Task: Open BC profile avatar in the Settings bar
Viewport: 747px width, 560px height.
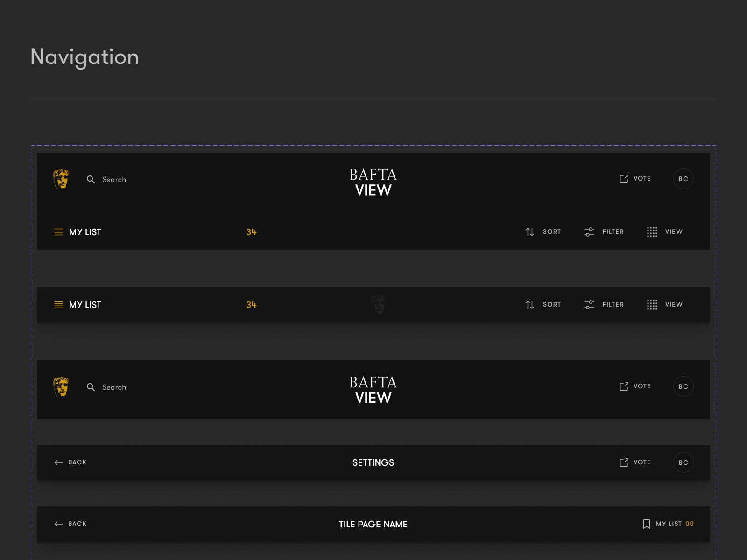Action: (683, 462)
